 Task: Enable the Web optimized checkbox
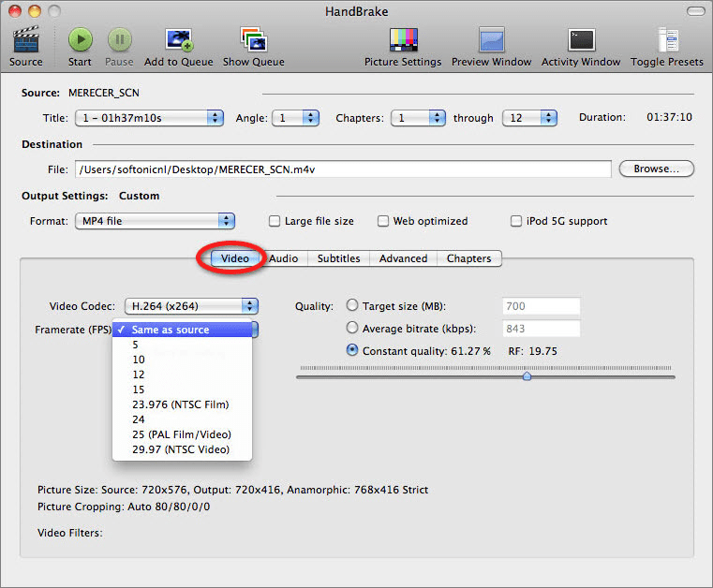383,221
